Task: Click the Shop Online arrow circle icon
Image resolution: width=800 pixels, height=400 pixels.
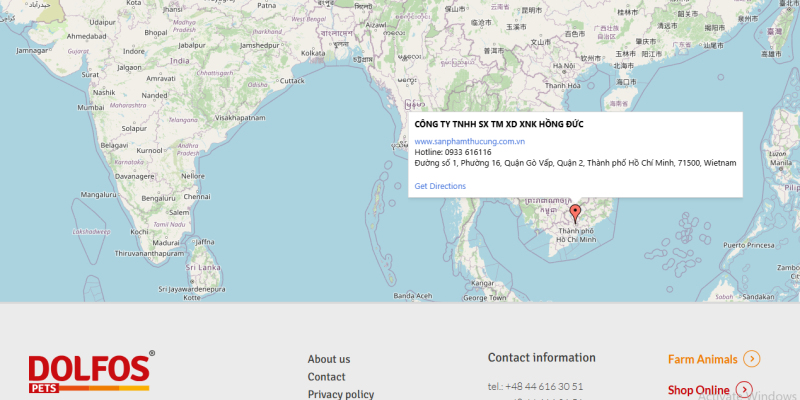Action: [743, 390]
